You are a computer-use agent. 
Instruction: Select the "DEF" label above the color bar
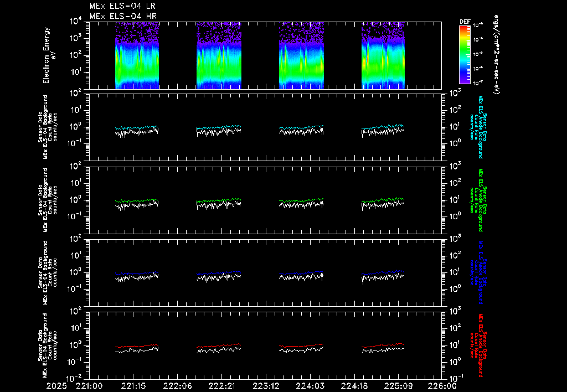[465, 22]
